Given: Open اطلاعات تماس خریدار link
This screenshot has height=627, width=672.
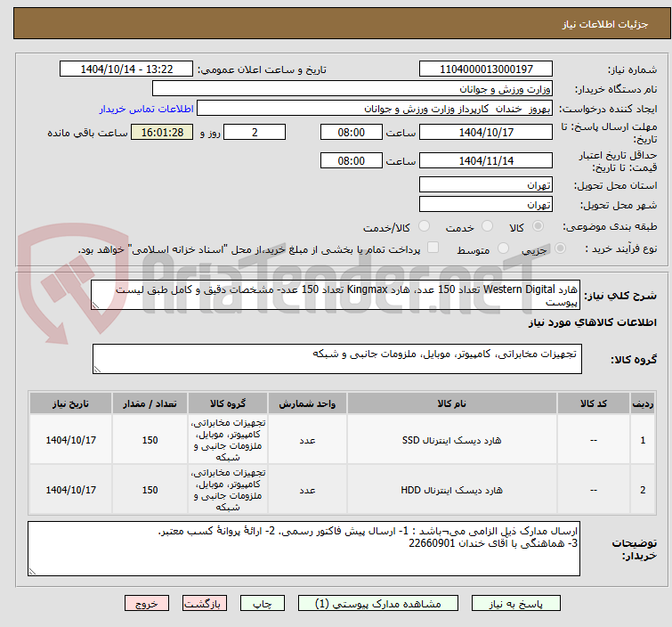Looking at the screenshot, I should (147, 109).
